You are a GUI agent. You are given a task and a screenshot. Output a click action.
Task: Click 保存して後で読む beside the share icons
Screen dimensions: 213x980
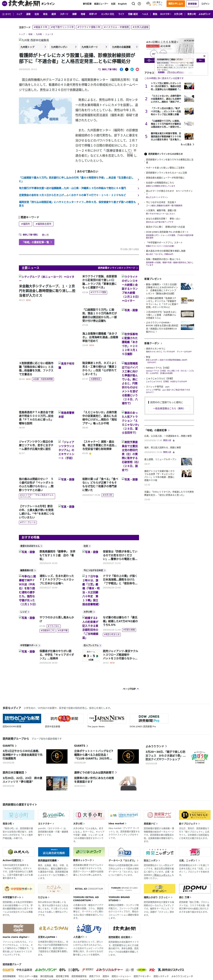tap(108, 69)
